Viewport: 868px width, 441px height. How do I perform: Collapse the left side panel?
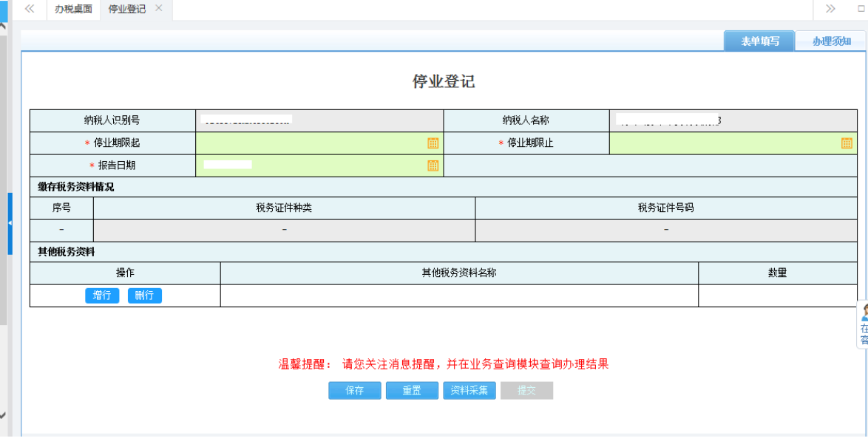10,222
